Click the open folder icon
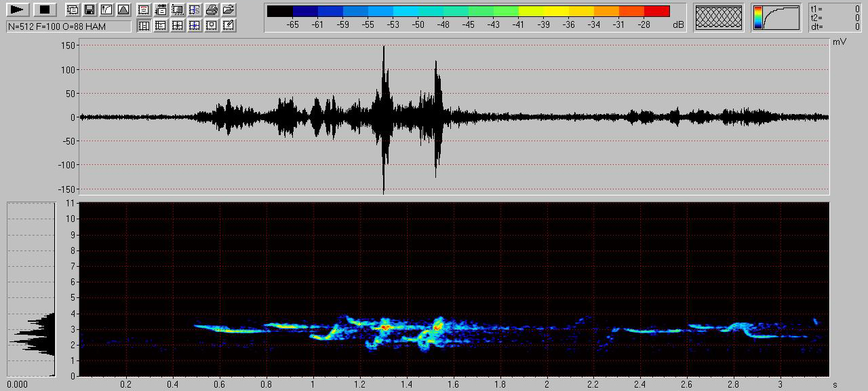 point(229,10)
